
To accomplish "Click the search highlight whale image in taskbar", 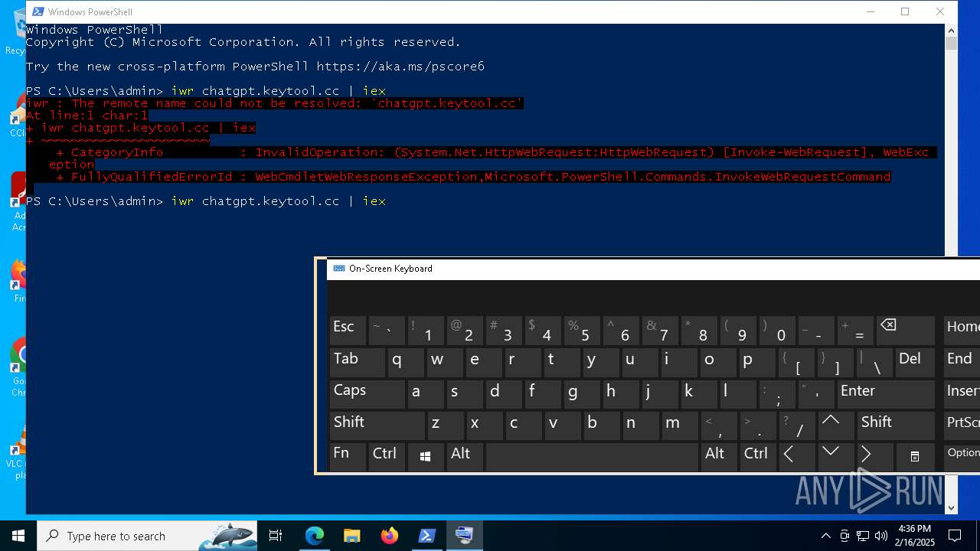I will (x=228, y=536).
